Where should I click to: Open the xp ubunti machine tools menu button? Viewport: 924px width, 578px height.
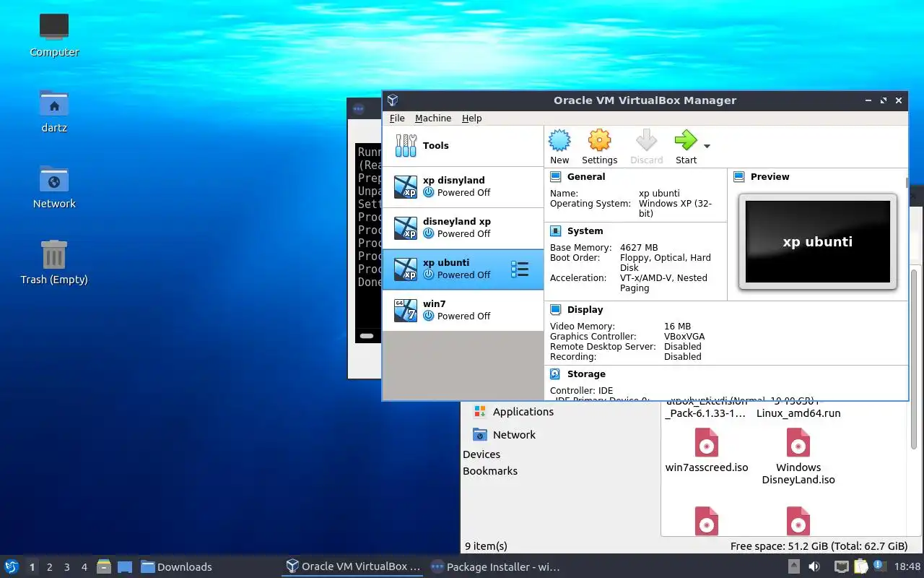520,269
